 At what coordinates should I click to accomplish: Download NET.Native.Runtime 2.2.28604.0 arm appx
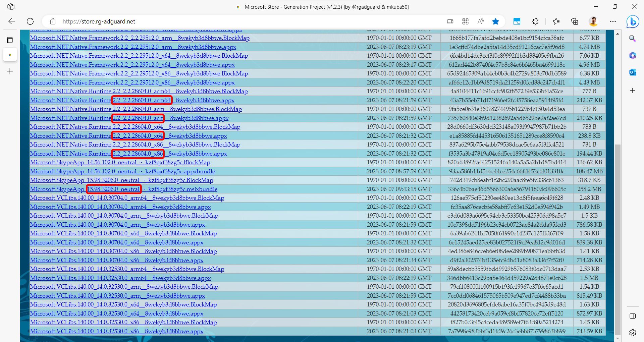[x=129, y=118]
